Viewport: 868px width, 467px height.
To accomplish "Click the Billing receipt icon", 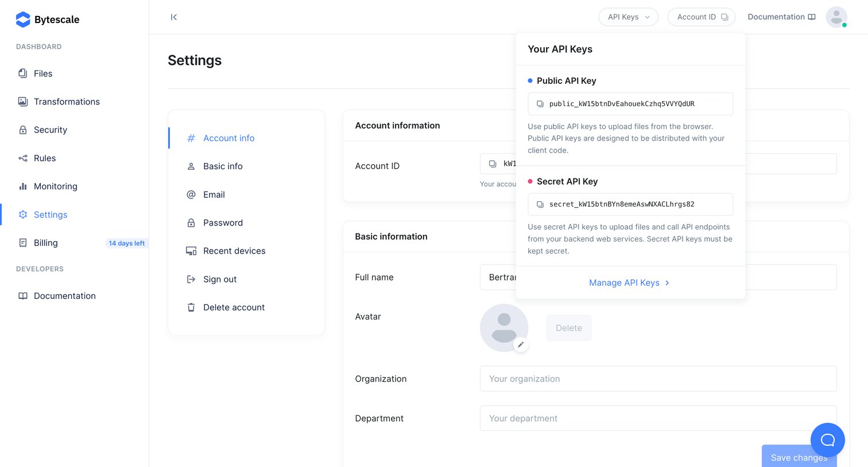I will tap(23, 243).
